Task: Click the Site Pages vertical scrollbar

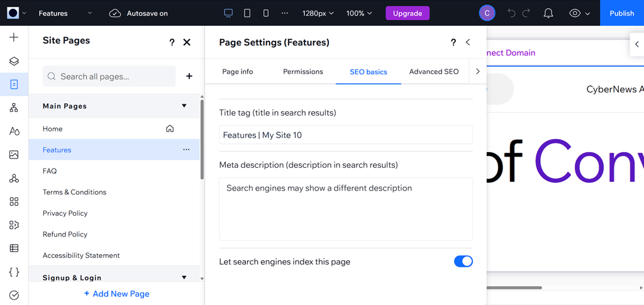Action: pos(202,140)
